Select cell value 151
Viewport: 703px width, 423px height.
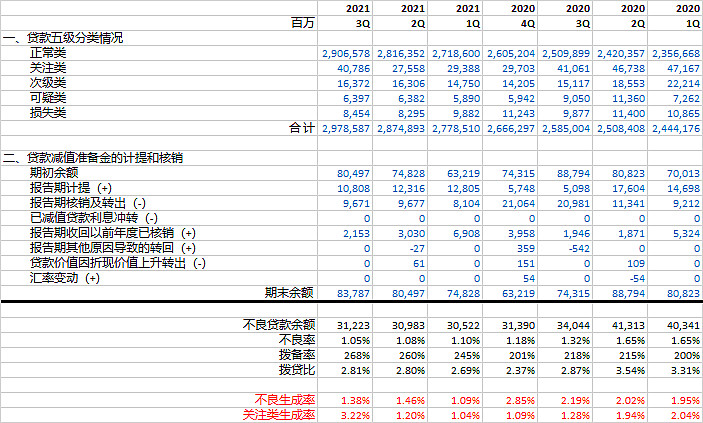(x=526, y=264)
